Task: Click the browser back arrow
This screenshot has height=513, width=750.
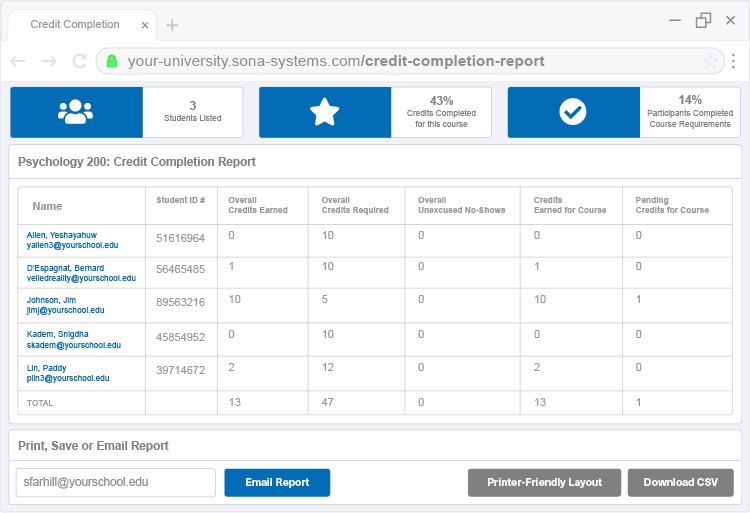Action: (x=18, y=61)
